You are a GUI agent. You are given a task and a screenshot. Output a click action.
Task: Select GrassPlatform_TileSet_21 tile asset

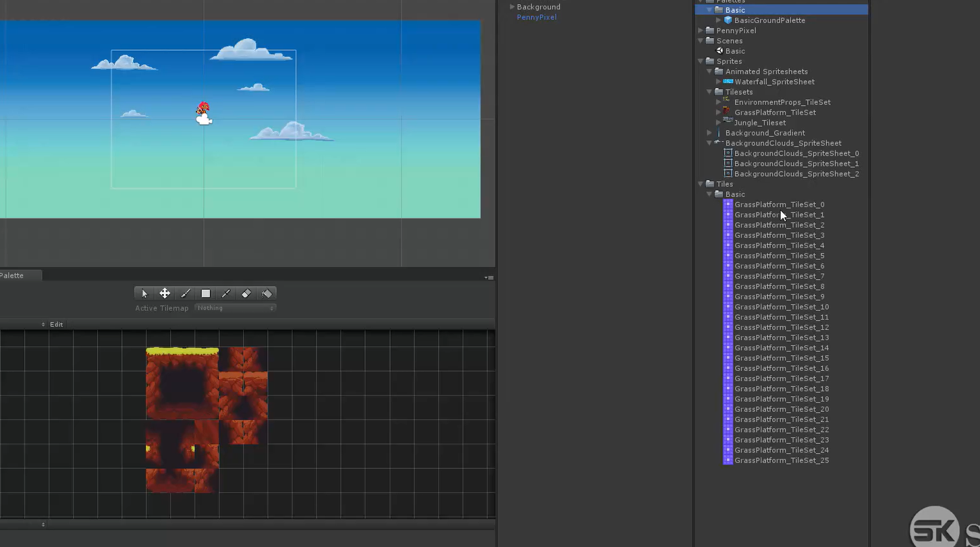782,420
